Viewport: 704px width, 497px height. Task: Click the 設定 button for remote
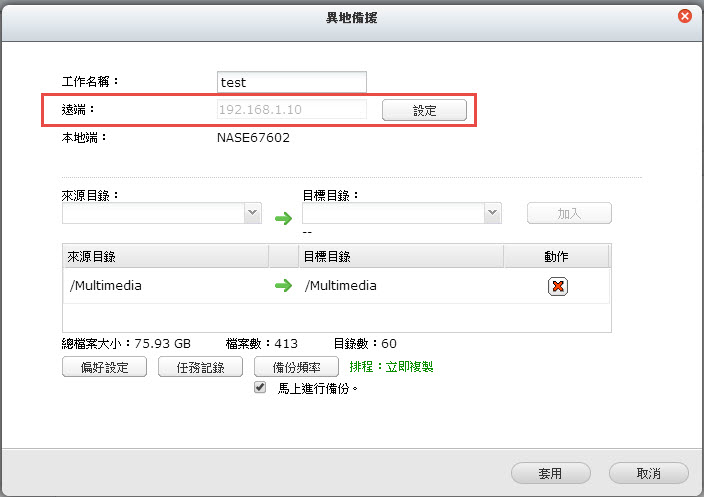(x=424, y=110)
